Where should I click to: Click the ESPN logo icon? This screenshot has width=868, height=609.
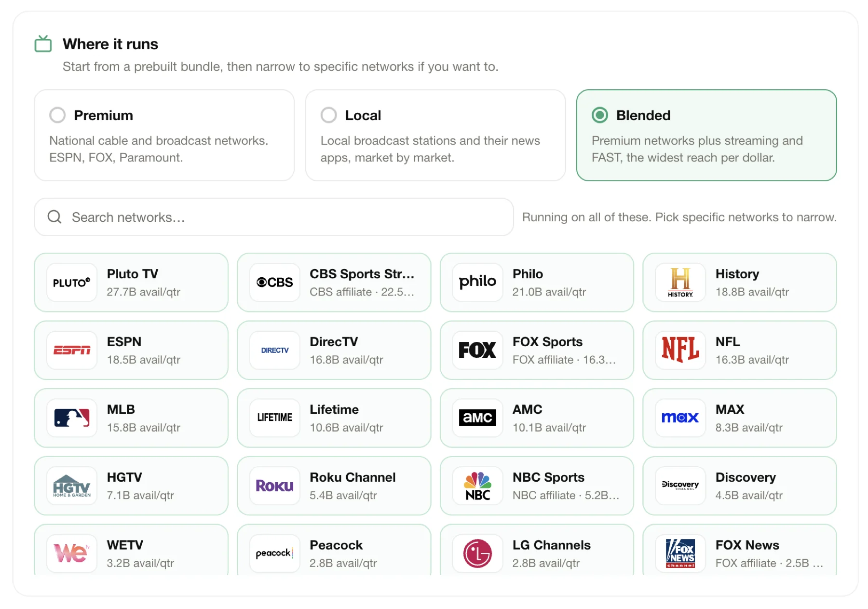pos(72,350)
